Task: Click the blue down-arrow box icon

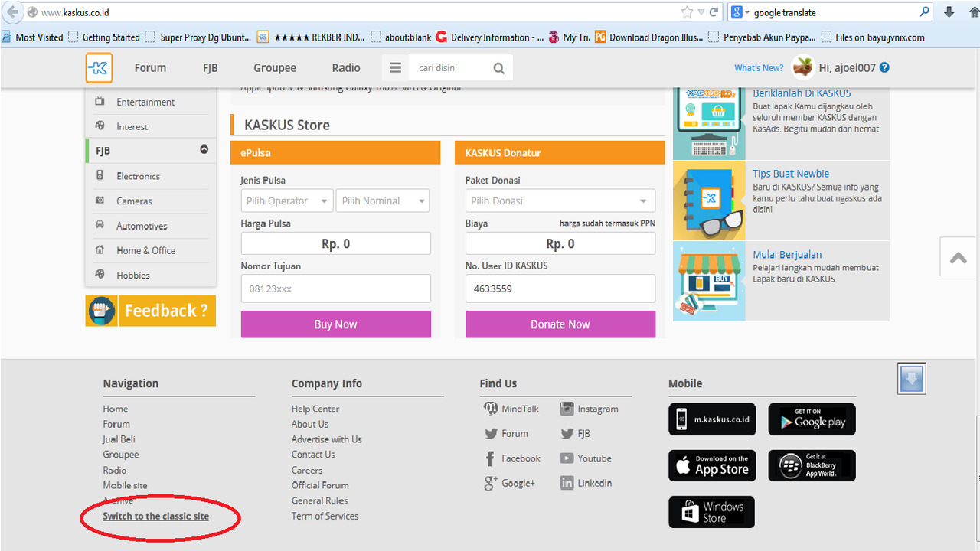Action: pyautogui.click(x=912, y=378)
